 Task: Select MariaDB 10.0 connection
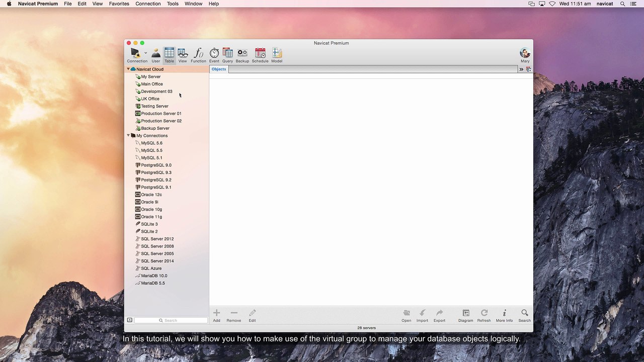pyautogui.click(x=154, y=276)
